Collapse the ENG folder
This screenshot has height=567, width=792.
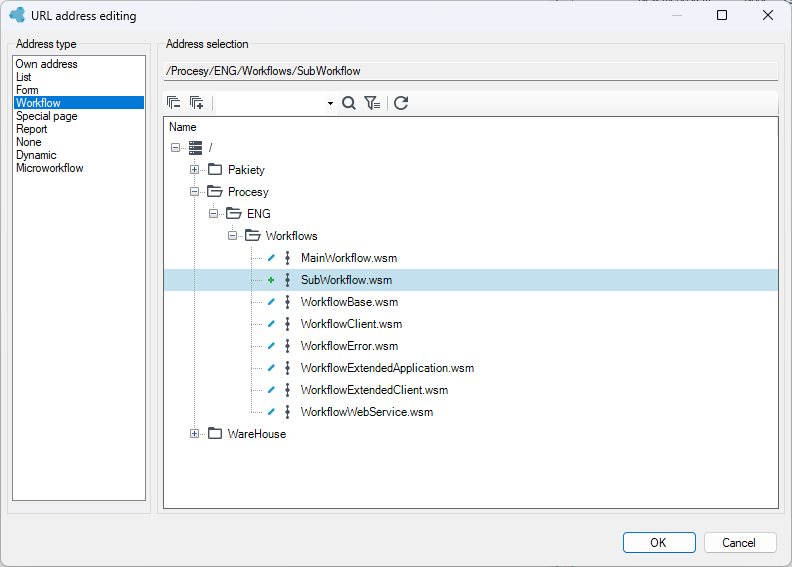(213, 214)
